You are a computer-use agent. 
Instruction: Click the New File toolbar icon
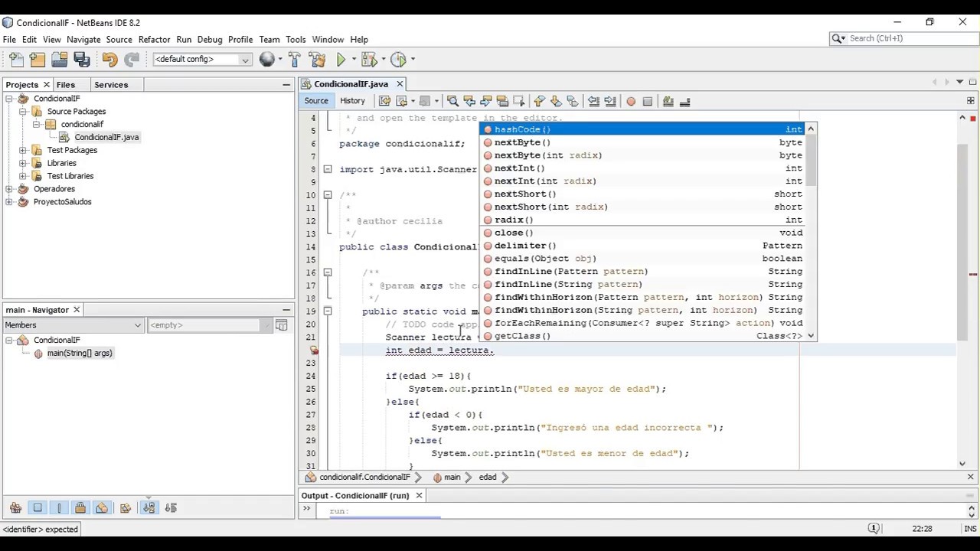[x=16, y=60]
